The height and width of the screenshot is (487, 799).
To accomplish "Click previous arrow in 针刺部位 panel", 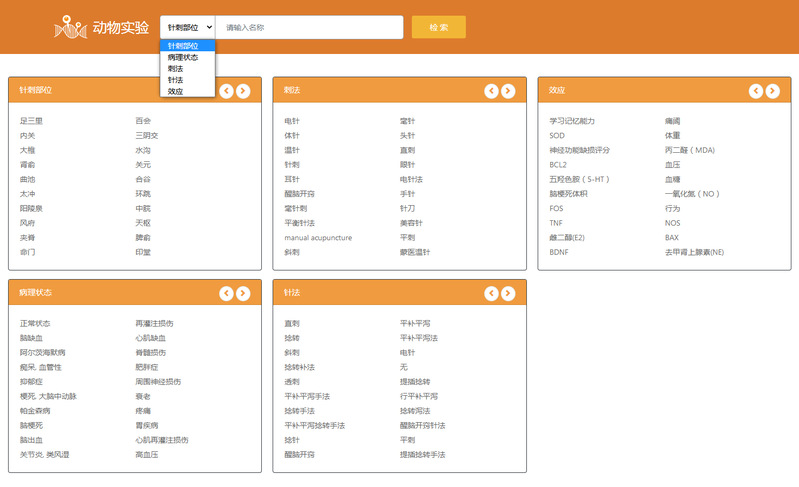I will click(x=227, y=91).
